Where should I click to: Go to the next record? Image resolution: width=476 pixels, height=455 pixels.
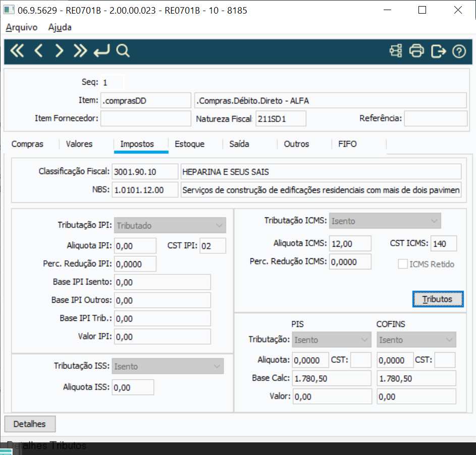[59, 50]
